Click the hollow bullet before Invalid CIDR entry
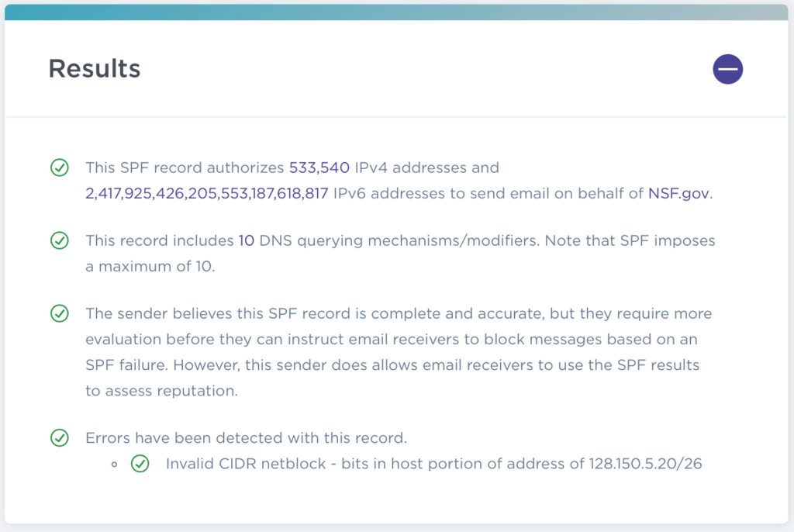 (115, 464)
